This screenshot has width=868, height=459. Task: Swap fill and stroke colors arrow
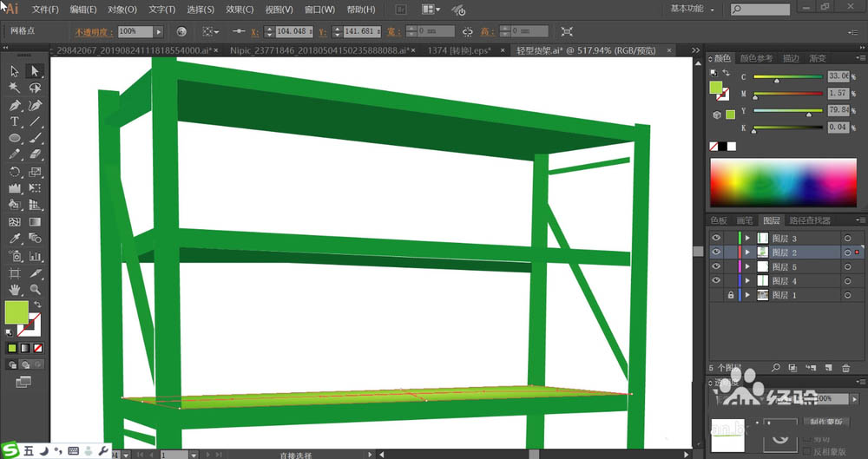[37, 305]
